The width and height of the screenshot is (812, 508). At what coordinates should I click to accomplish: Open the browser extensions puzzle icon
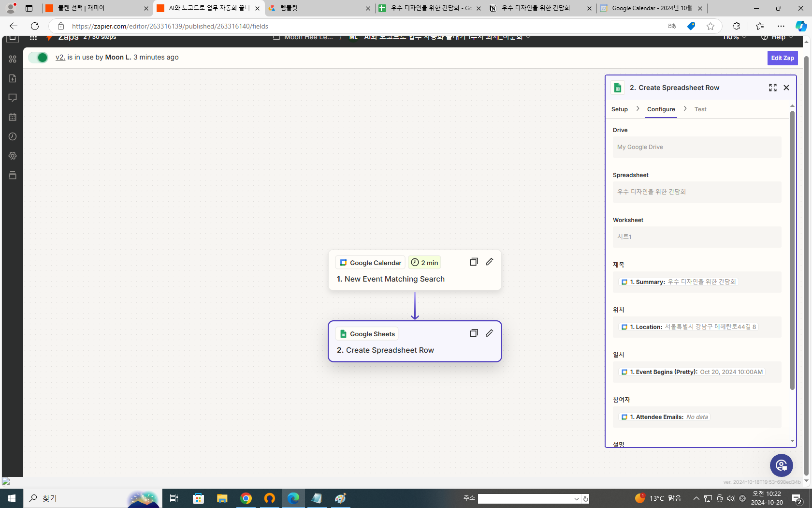pos(736,26)
